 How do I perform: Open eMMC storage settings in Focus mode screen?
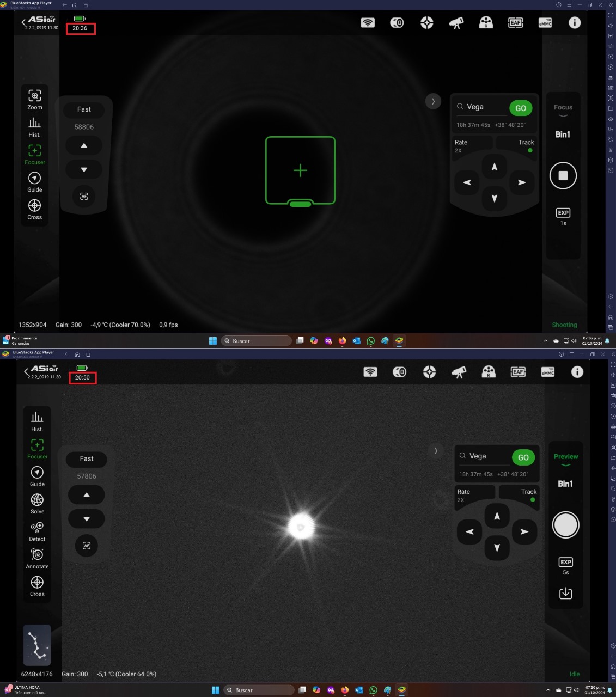(545, 23)
